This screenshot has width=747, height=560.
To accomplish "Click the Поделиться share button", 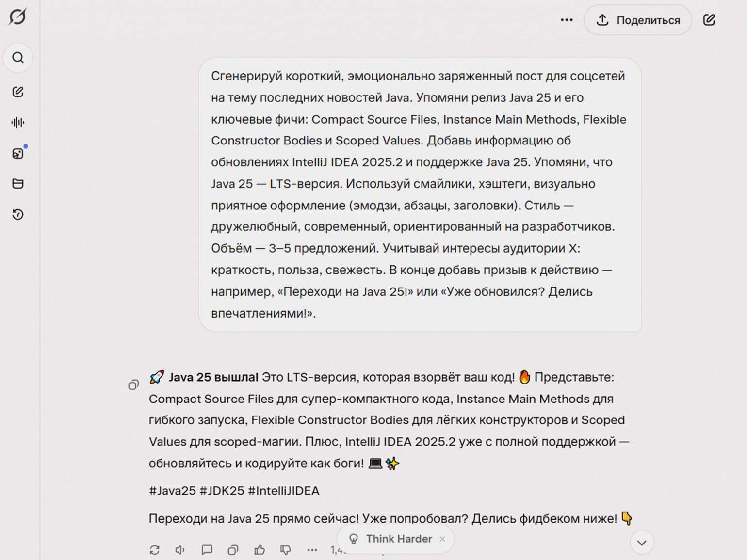I will (638, 20).
